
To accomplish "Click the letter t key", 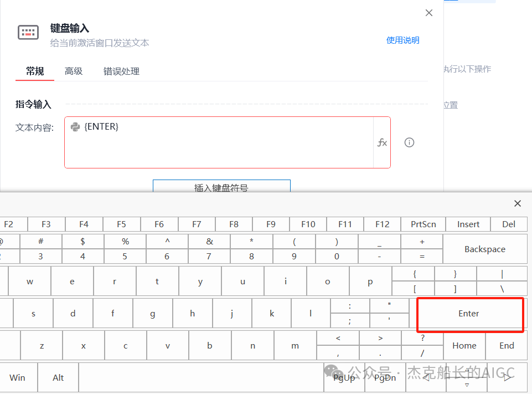I will click(157, 282).
